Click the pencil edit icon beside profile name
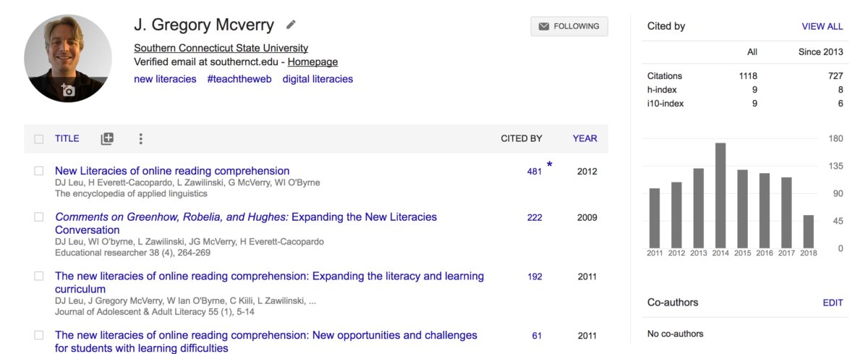 pos(291,25)
